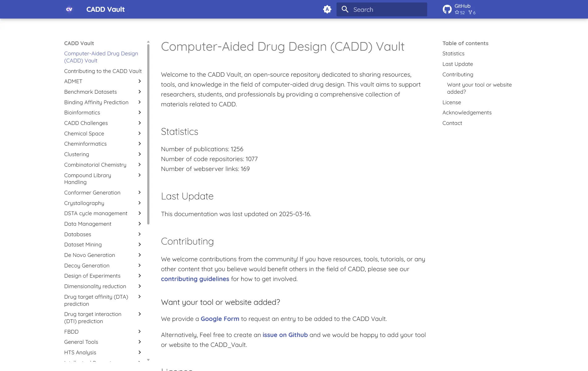Open the Google Form link
The width and height of the screenshot is (588, 371).
click(x=220, y=318)
